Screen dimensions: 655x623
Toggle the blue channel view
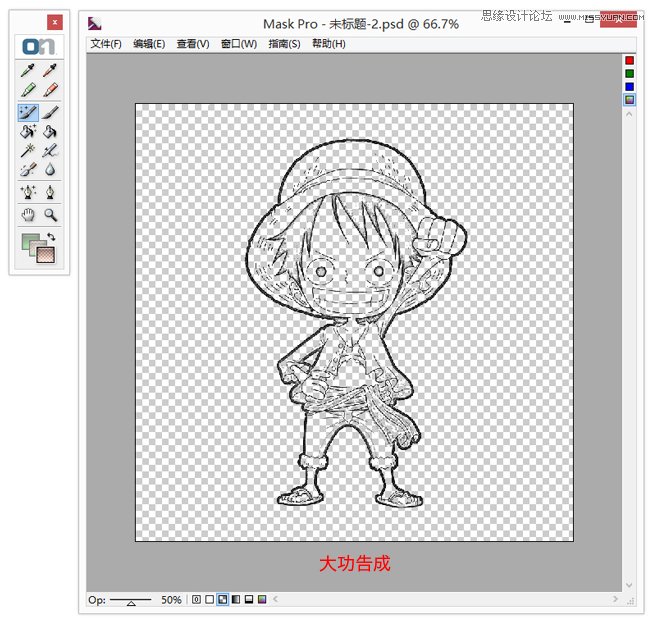click(629, 86)
